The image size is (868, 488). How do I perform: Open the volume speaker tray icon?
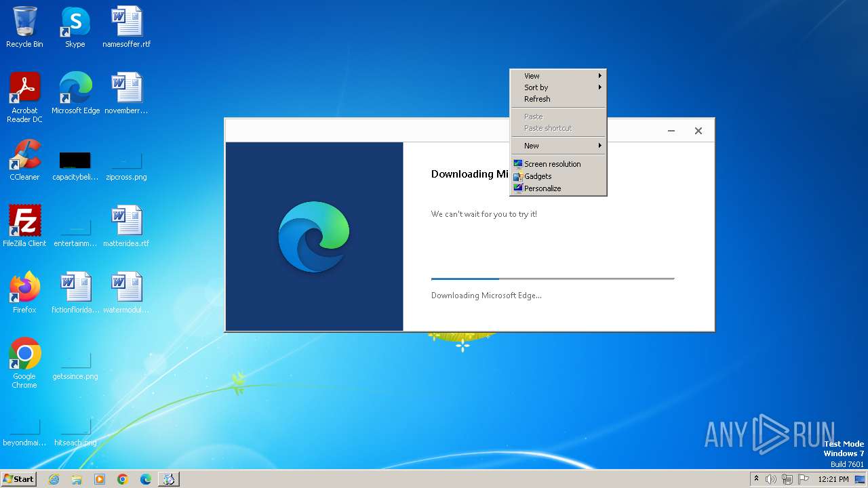pyautogui.click(x=771, y=479)
